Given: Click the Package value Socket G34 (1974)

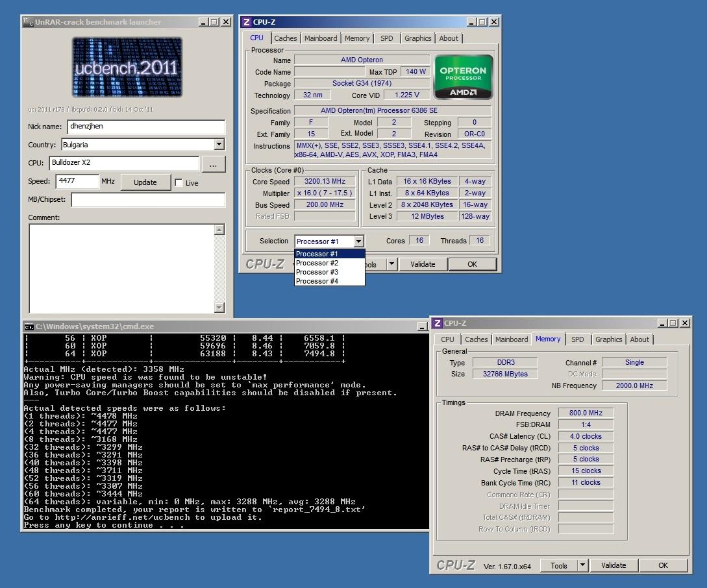Looking at the screenshot, I should point(362,83).
